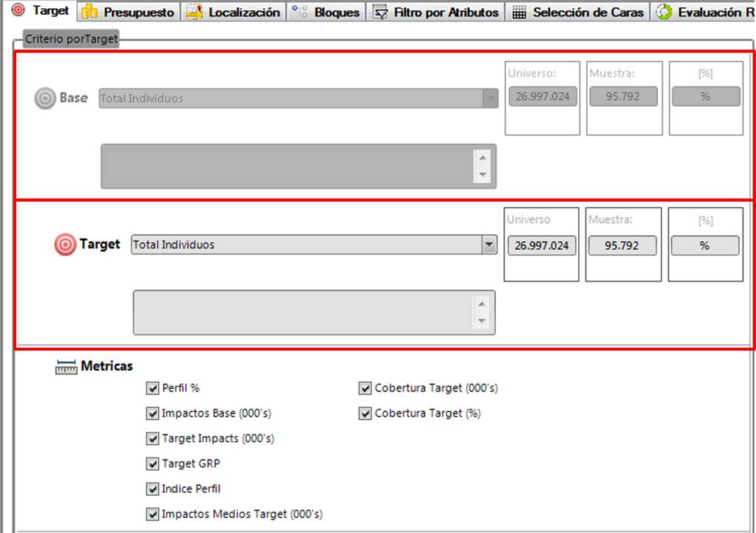
Task: Click the Bloques nodes icon
Action: (x=299, y=12)
